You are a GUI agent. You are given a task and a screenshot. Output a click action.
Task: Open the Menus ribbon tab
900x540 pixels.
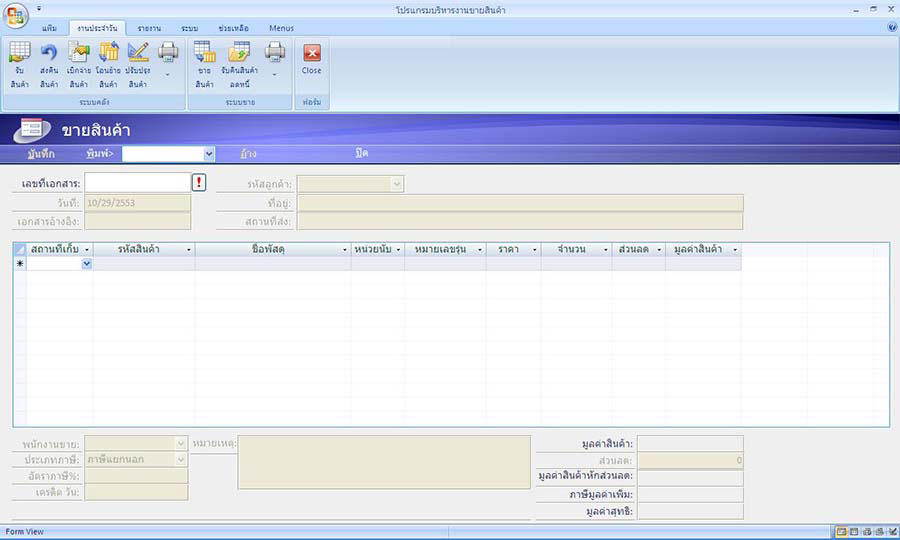click(281, 28)
